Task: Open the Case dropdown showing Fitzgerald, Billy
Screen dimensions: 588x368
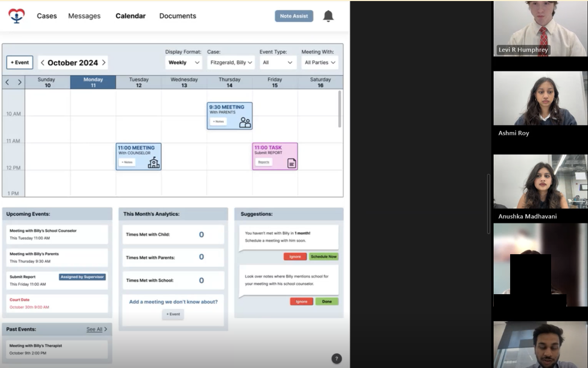Action: [x=231, y=62]
